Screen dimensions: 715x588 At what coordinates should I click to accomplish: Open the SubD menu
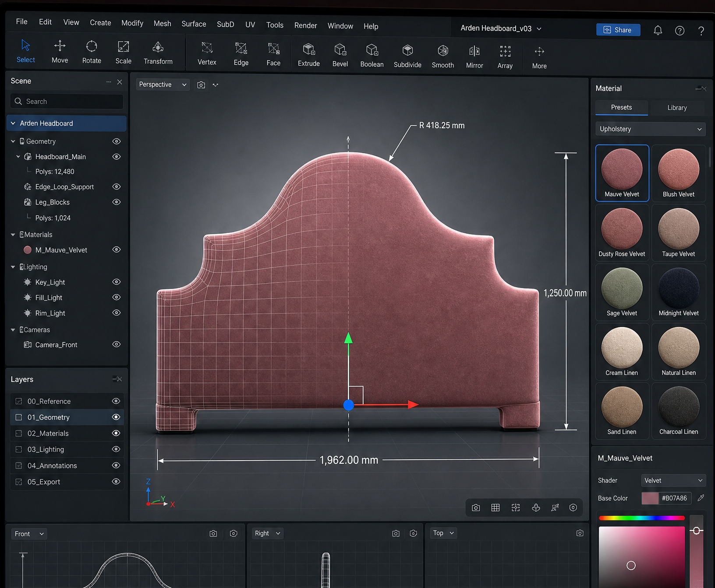225,25
